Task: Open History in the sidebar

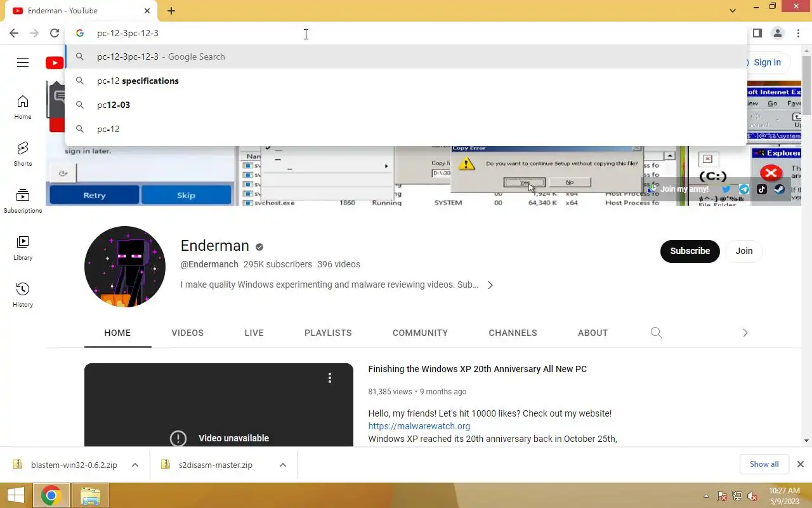Action: [23, 295]
